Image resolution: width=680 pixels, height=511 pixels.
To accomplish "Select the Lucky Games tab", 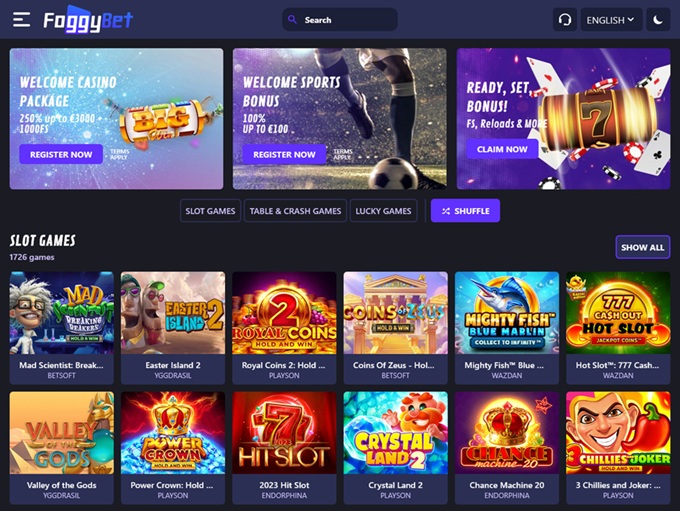I will click(x=383, y=211).
